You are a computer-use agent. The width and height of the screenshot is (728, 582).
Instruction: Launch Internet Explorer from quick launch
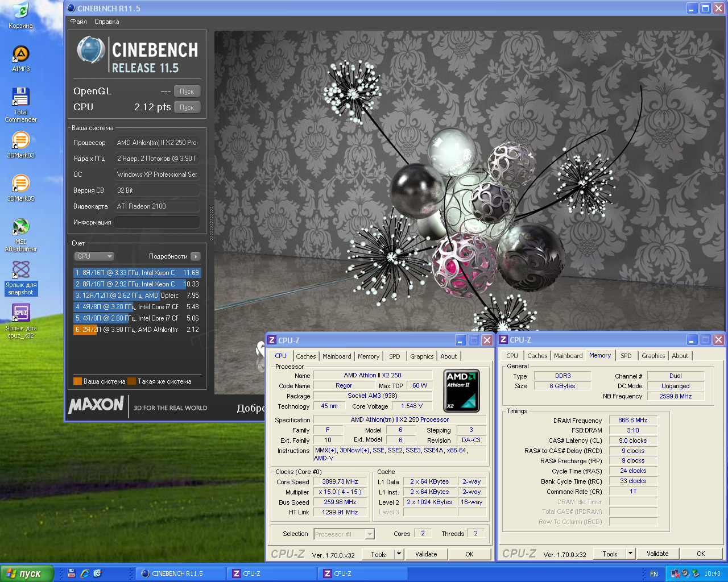85,573
